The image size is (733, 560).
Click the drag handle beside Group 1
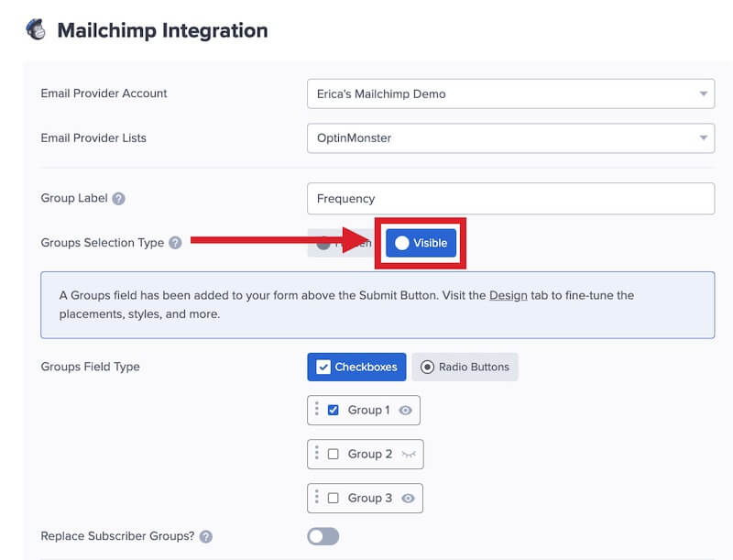316,410
